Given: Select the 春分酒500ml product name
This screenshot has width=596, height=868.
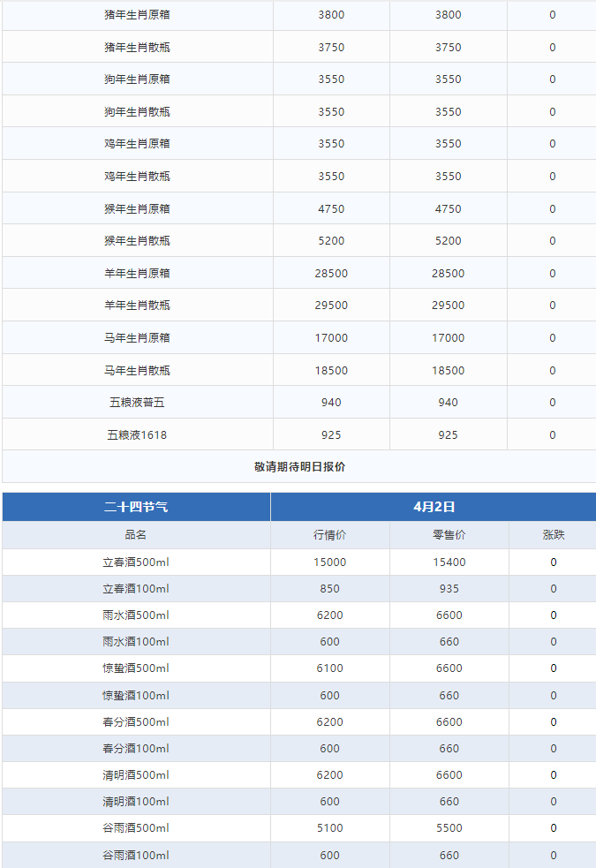Looking at the screenshot, I should coord(136,721).
